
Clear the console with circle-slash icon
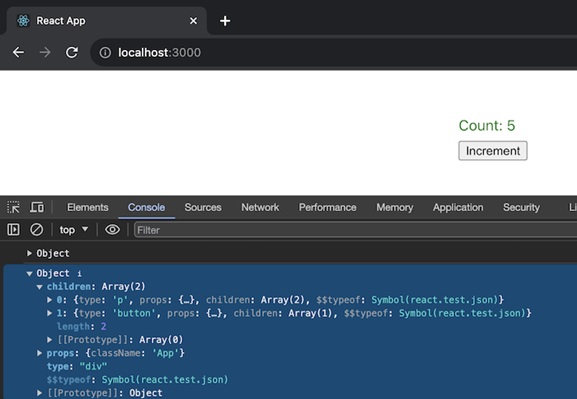[36, 230]
